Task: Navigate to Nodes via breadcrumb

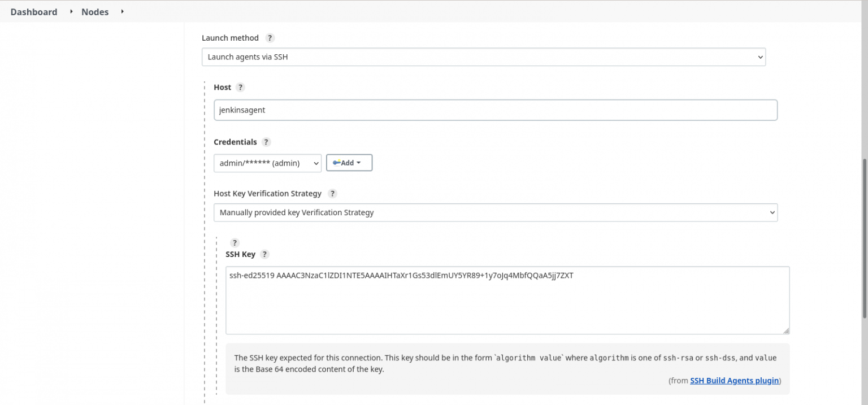Action: pyautogui.click(x=94, y=11)
